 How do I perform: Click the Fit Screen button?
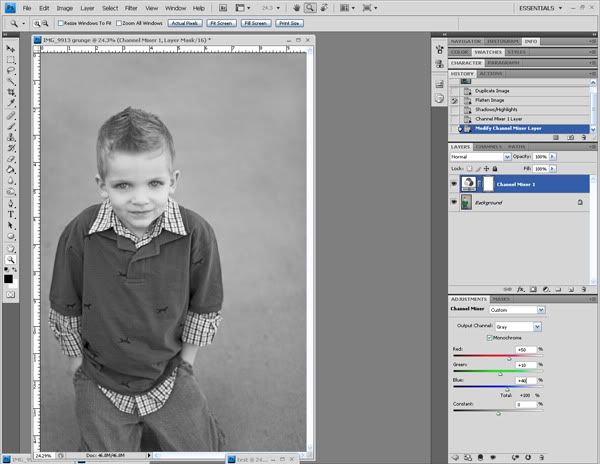coord(222,23)
